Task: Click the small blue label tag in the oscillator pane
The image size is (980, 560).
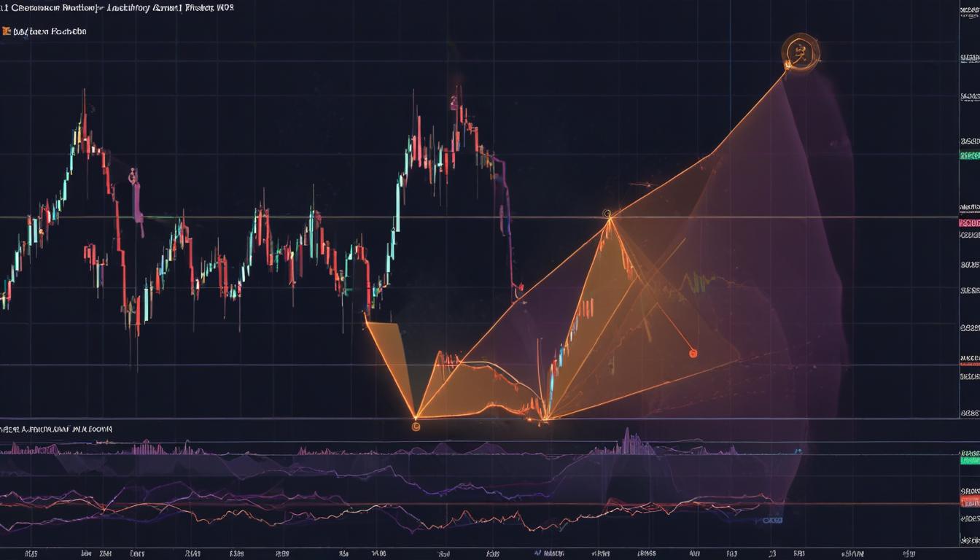Action: pos(772,521)
